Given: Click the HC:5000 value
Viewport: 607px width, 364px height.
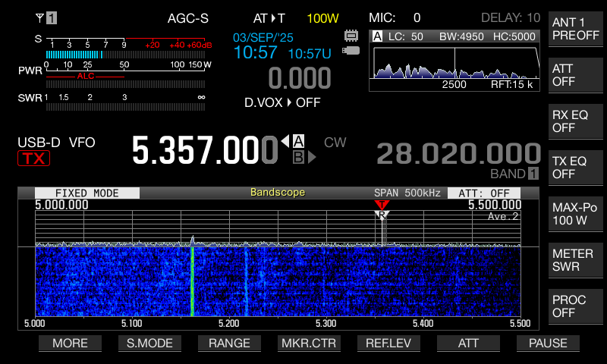Looking at the screenshot, I should point(514,36).
